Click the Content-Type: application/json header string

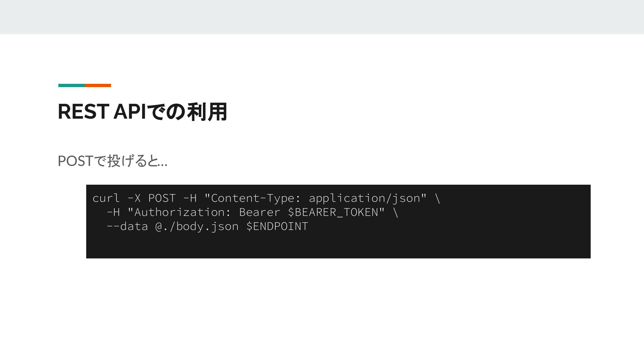(x=315, y=198)
